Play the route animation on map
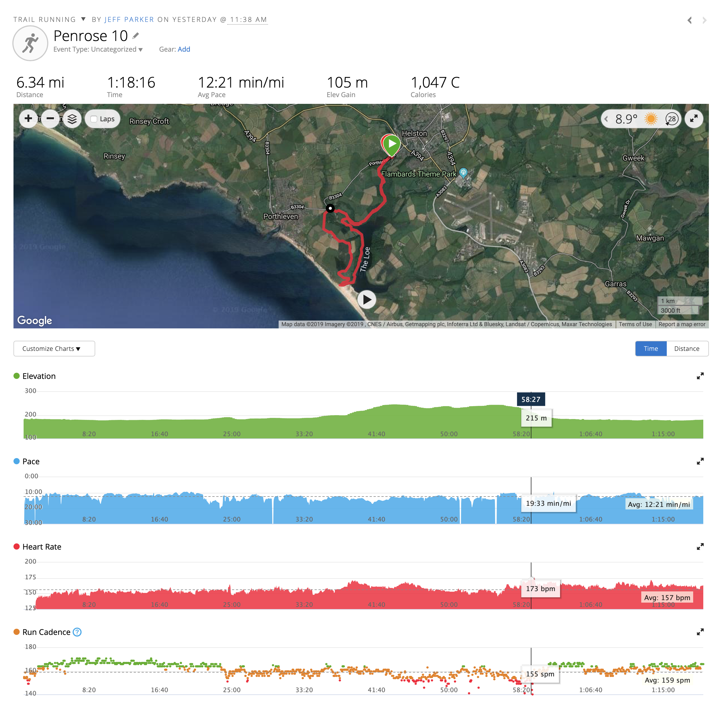 point(367,300)
